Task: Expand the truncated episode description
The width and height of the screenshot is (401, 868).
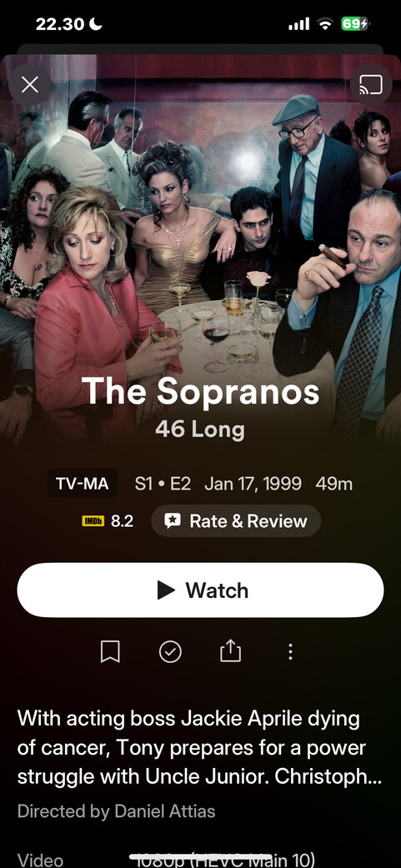Action: (x=199, y=748)
